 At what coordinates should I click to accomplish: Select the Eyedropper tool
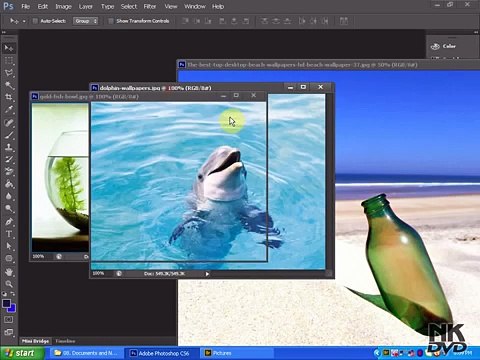pos(9,110)
